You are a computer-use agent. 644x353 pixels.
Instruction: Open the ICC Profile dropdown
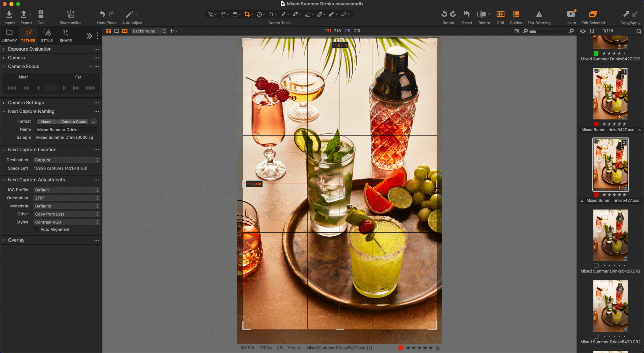pos(67,190)
